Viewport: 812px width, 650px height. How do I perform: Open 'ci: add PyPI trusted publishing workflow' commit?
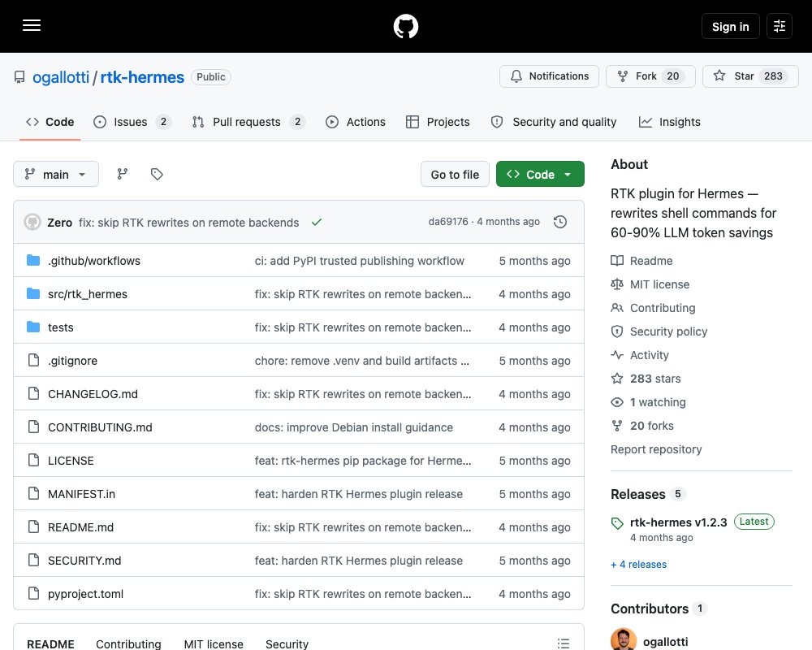tap(360, 261)
